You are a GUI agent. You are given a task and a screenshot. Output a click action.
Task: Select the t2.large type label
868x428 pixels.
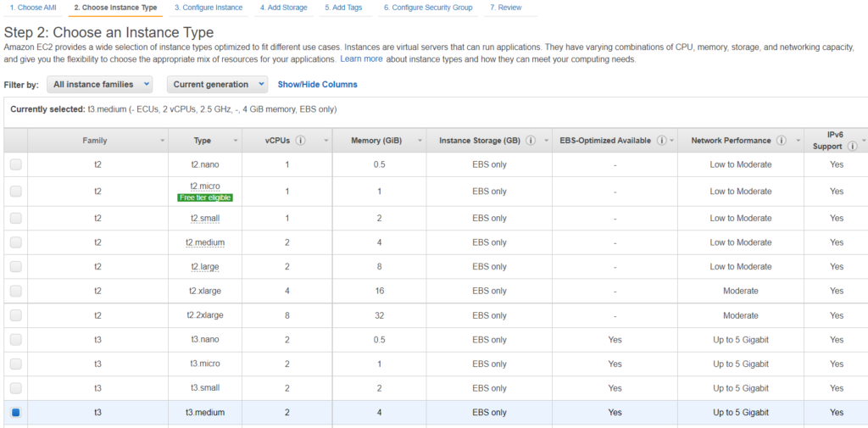coord(205,266)
